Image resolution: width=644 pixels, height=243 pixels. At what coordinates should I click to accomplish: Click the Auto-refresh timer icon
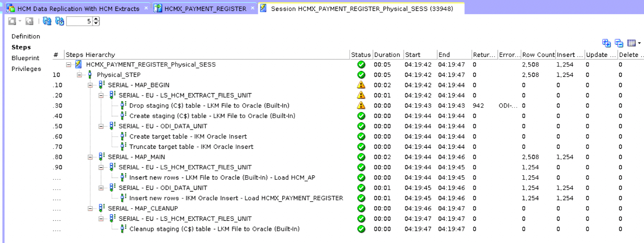point(59,21)
